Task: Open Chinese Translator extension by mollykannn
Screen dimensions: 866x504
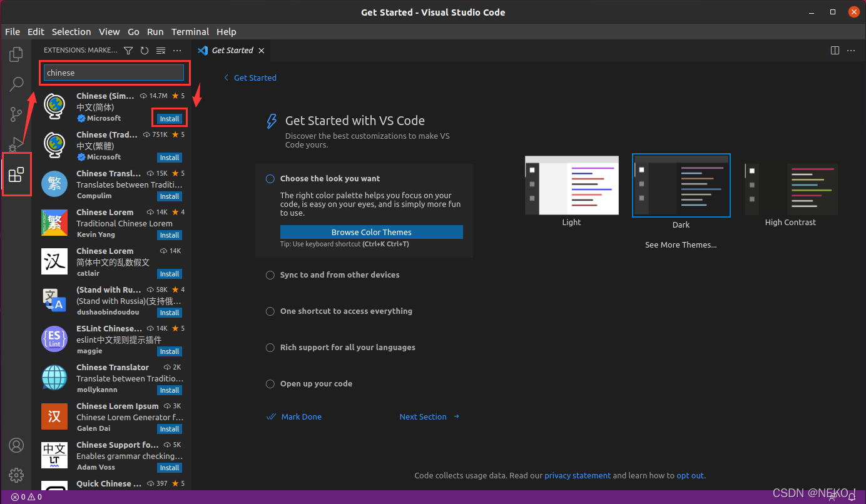Action: [x=113, y=378]
